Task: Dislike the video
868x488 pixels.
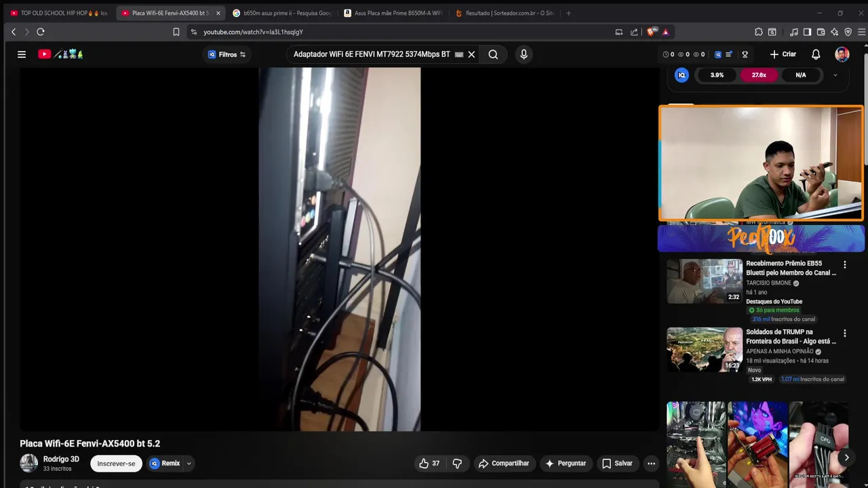Action: point(457,464)
